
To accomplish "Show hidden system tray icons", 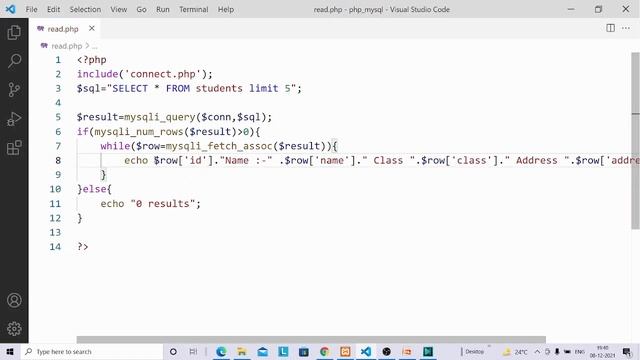I will tap(537, 351).
